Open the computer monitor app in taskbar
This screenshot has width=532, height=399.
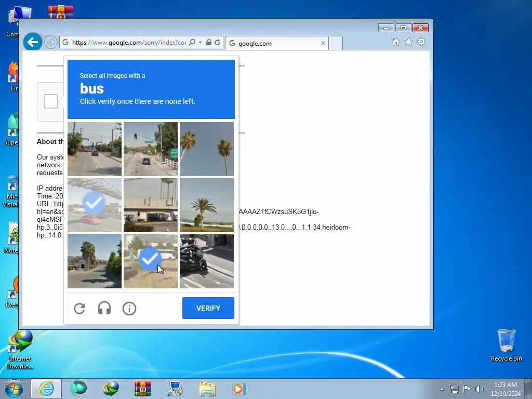(x=175, y=389)
